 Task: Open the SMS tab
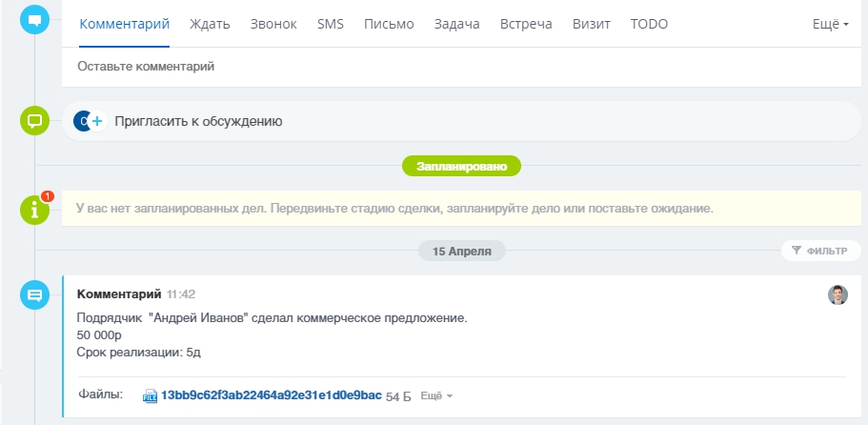(331, 24)
